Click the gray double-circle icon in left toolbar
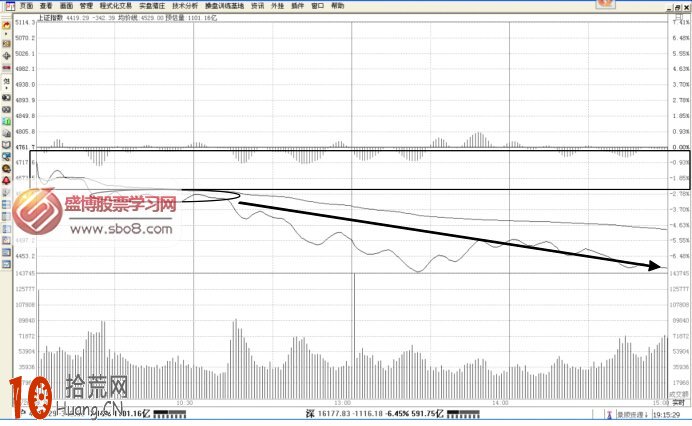Screen dimensions: 692x426 (x=6, y=109)
